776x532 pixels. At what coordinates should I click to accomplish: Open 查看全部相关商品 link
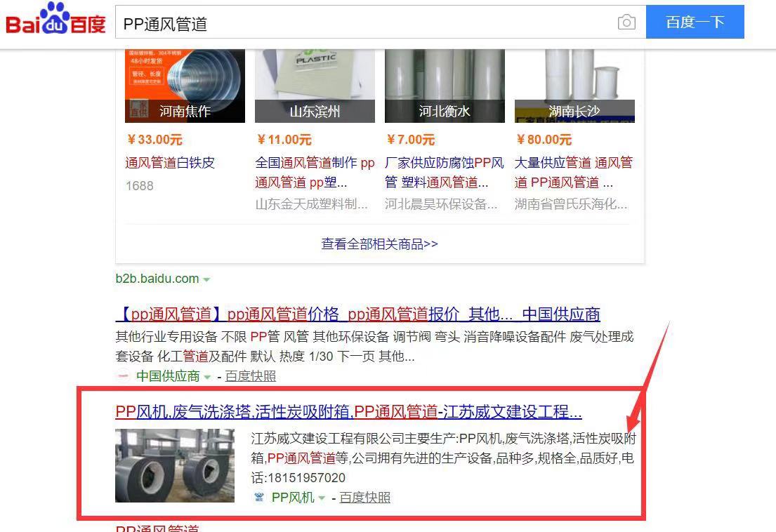coord(380,244)
